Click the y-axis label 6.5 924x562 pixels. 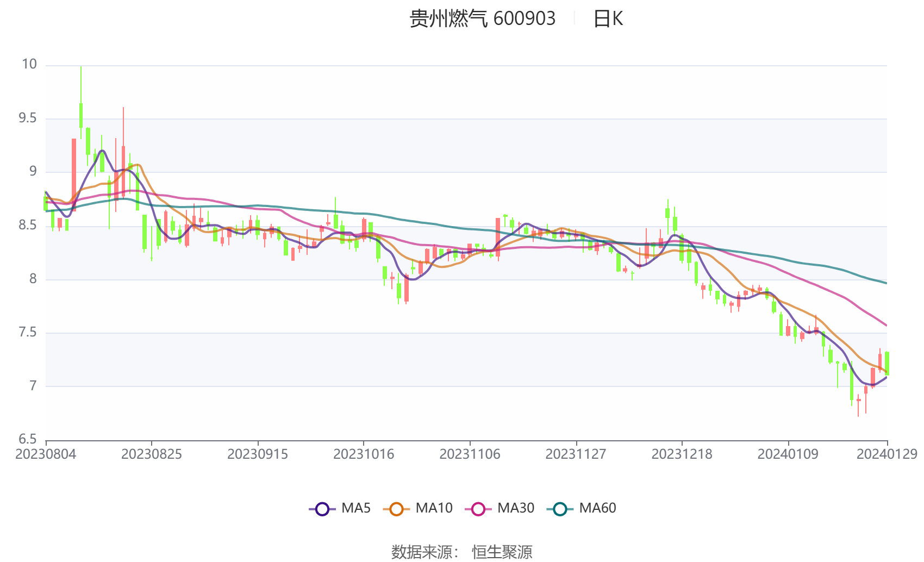(x=28, y=439)
